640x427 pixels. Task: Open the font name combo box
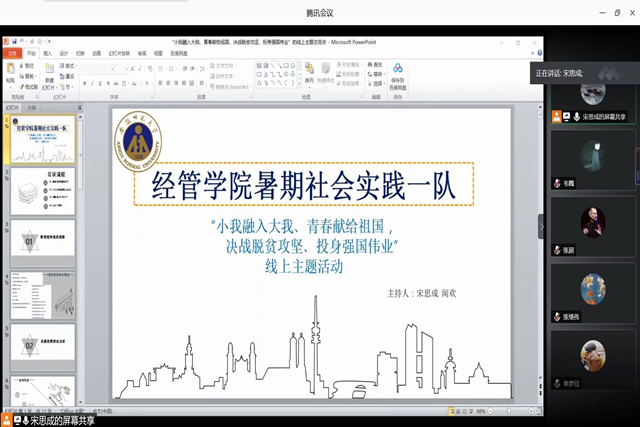pos(98,69)
